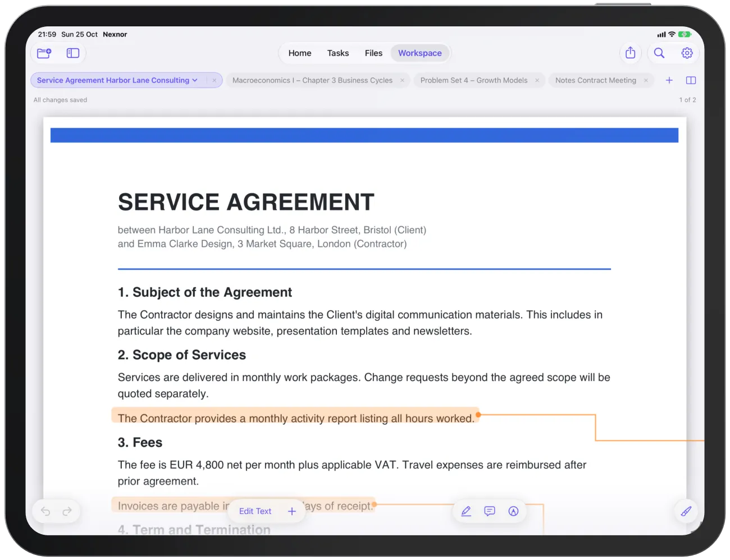Toggle split view icon
Screen dimensions: 730x560
[x=691, y=80]
